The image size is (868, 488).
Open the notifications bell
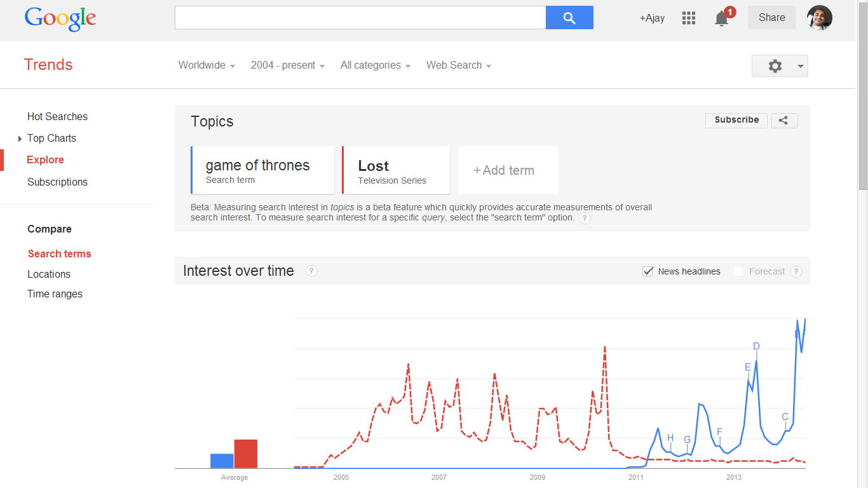coord(721,18)
